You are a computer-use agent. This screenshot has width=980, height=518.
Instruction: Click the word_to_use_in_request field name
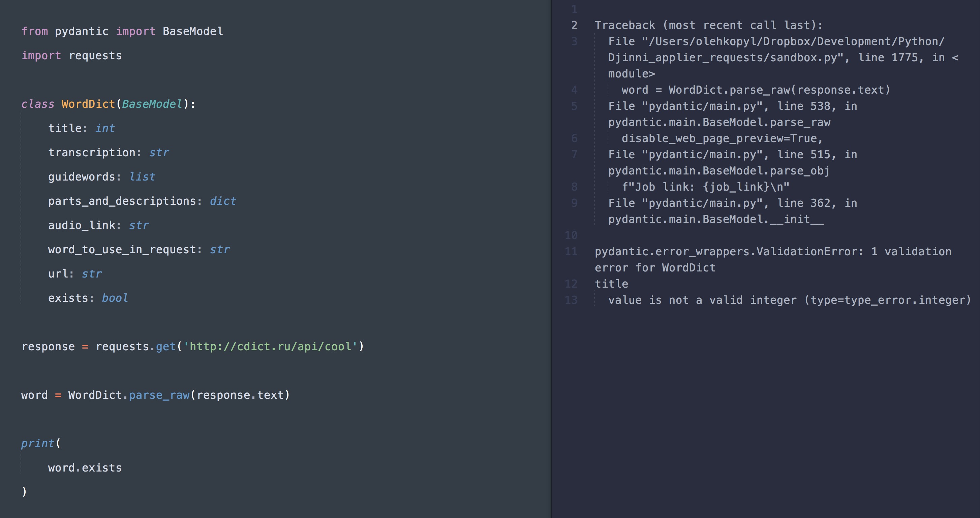pos(122,250)
